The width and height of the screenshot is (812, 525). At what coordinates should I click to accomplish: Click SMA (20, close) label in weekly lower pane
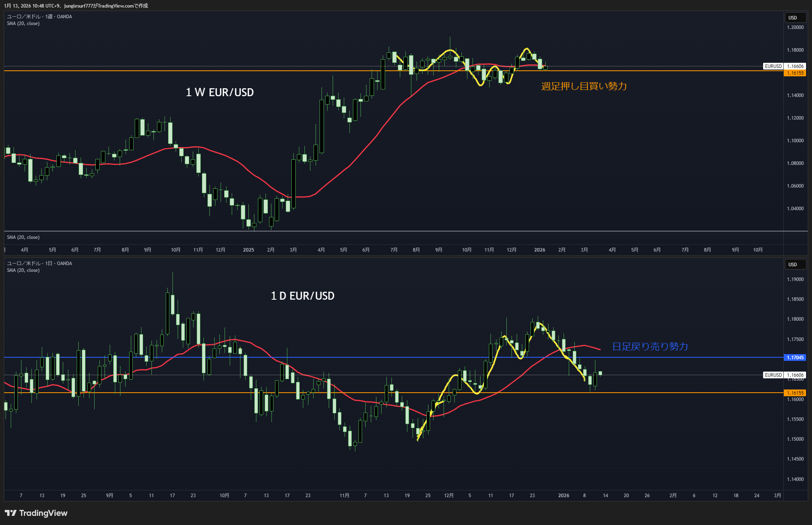(x=23, y=237)
